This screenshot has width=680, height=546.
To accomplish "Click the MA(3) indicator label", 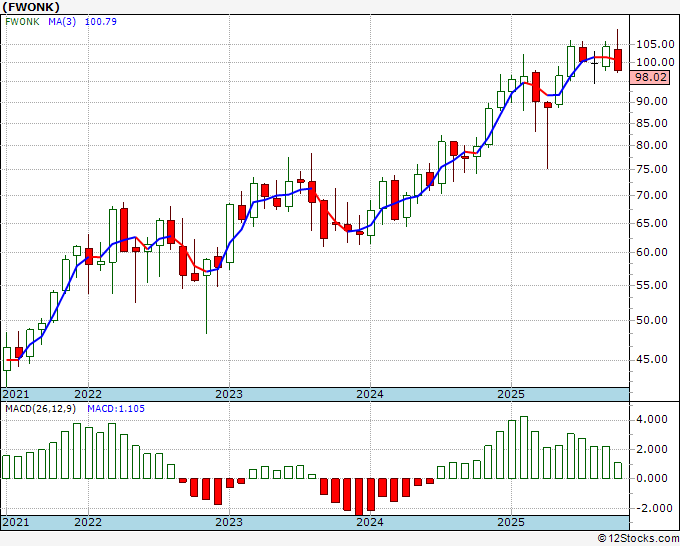I will pyautogui.click(x=62, y=22).
